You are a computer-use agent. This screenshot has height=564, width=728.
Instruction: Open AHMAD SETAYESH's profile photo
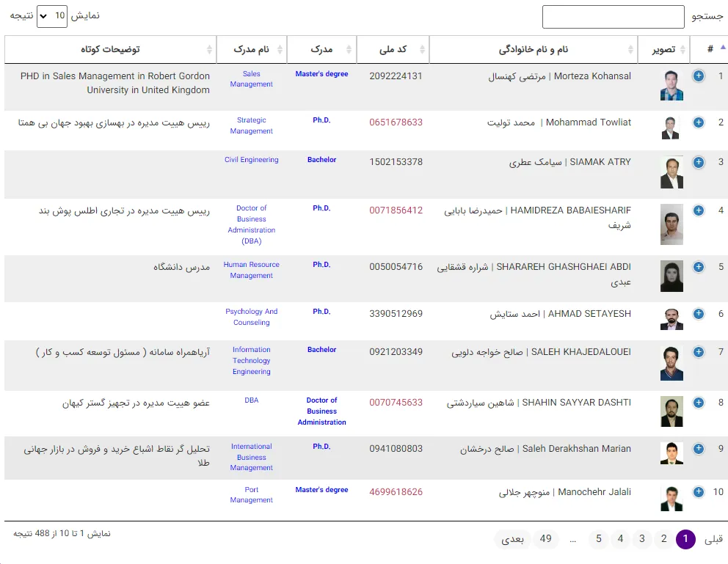(x=671, y=319)
